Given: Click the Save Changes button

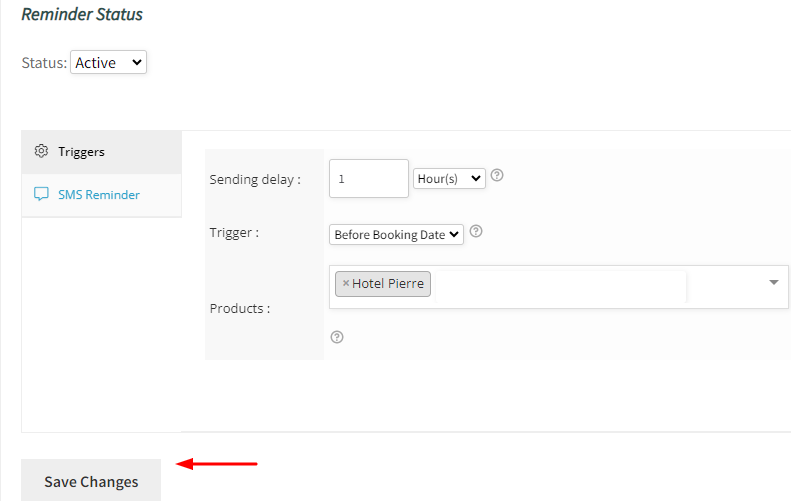Looking at the screenshot, I should click(91, 480).
